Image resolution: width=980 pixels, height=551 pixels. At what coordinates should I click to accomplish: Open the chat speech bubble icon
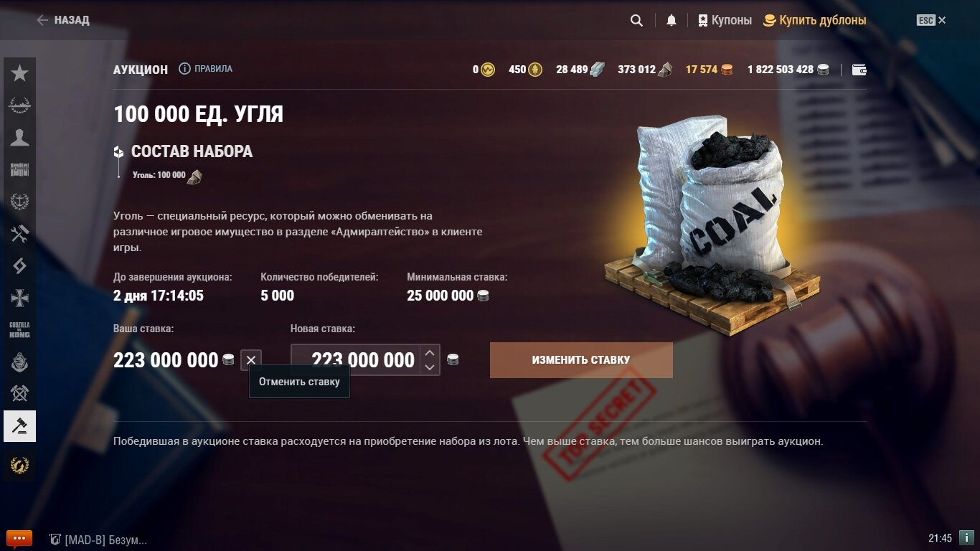[x=19, y=539]
